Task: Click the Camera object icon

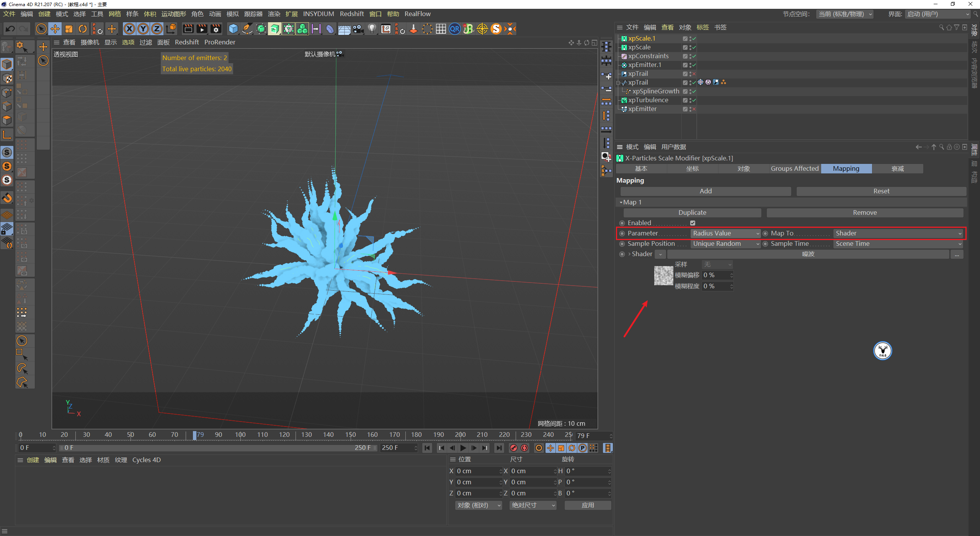Action: point(358,29)
